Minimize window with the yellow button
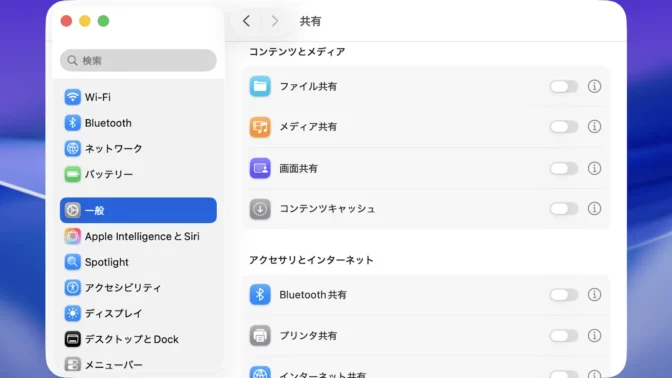 (85, 21)
